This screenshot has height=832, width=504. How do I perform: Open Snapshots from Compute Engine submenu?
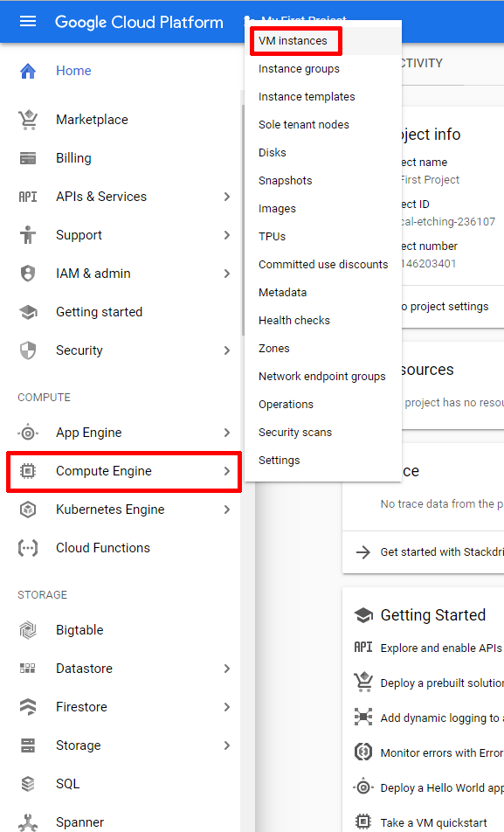pyautogui.click(x=286, y=180)
